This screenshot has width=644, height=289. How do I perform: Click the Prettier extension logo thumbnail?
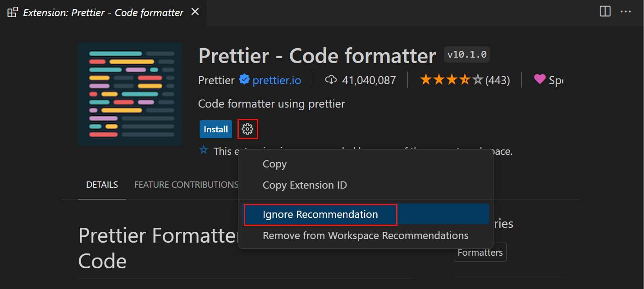(x=130, y=94)
